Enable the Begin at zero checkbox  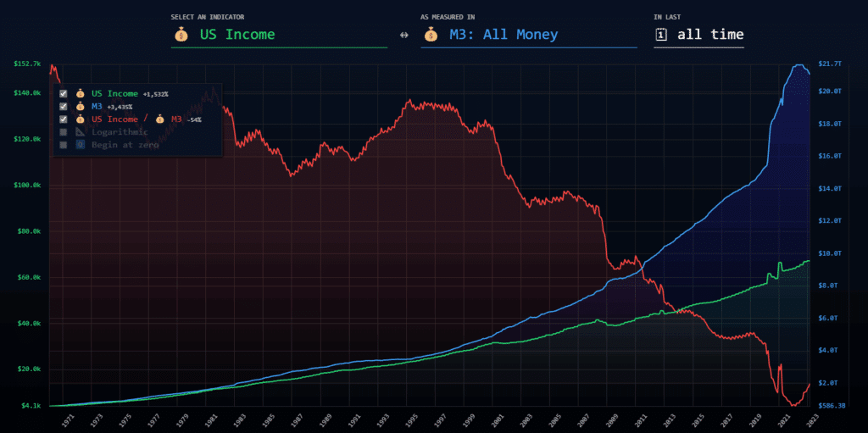click(x=63, y=145)
